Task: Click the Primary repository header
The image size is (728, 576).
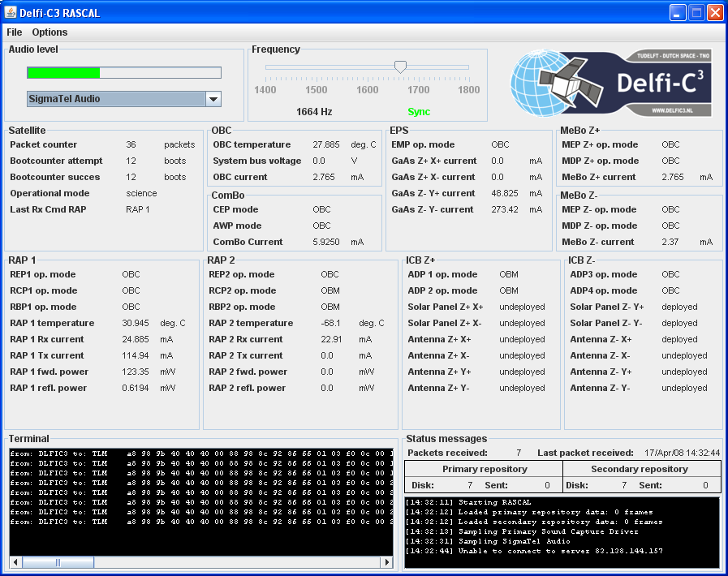Action: pos(485,469)
